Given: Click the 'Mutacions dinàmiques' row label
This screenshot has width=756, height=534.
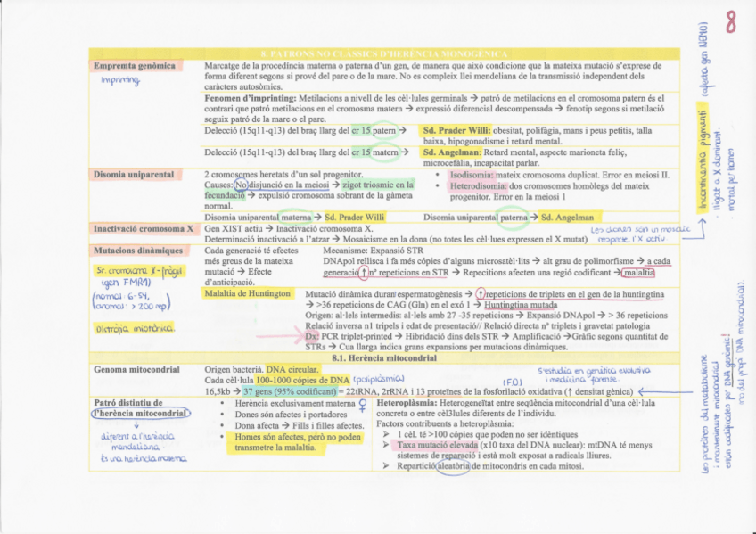Looking at the screenshot, I should click(138, 251).
